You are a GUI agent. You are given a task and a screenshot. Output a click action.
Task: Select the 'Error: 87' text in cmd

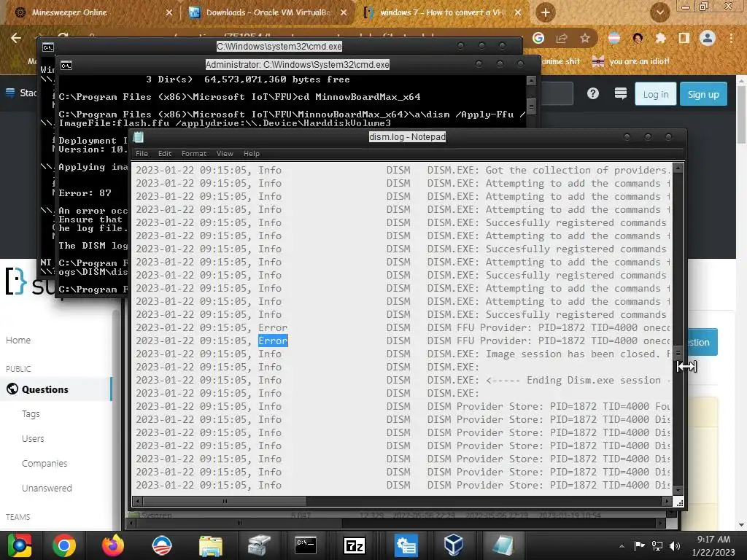tap(85, 192)
